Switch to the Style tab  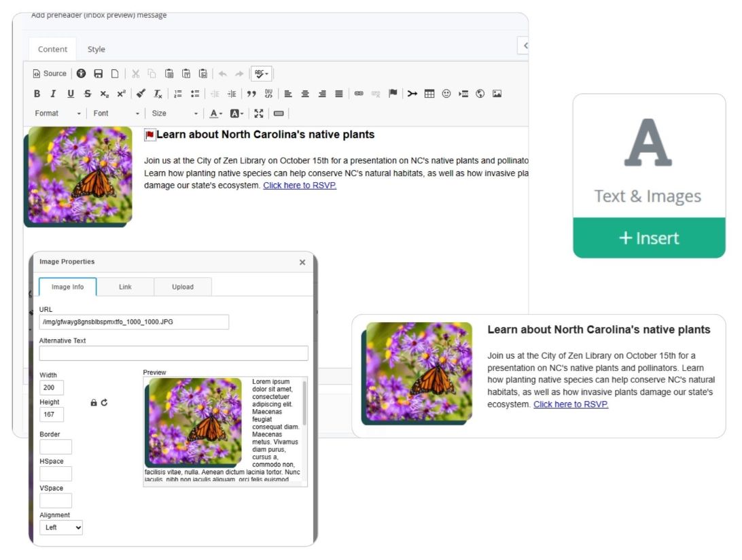pyautogui.click(x=96, y=49)
